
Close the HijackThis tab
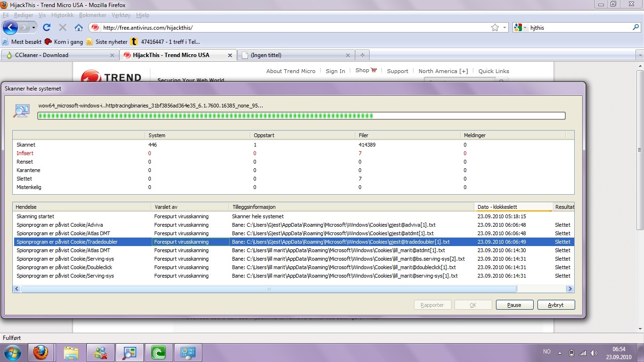[x=230, y=55]
